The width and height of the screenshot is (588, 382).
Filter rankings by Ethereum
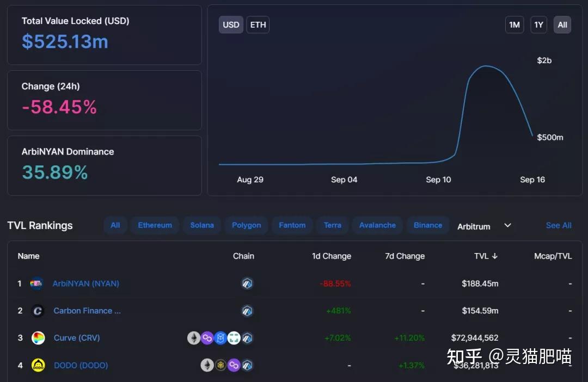[155, 225]
